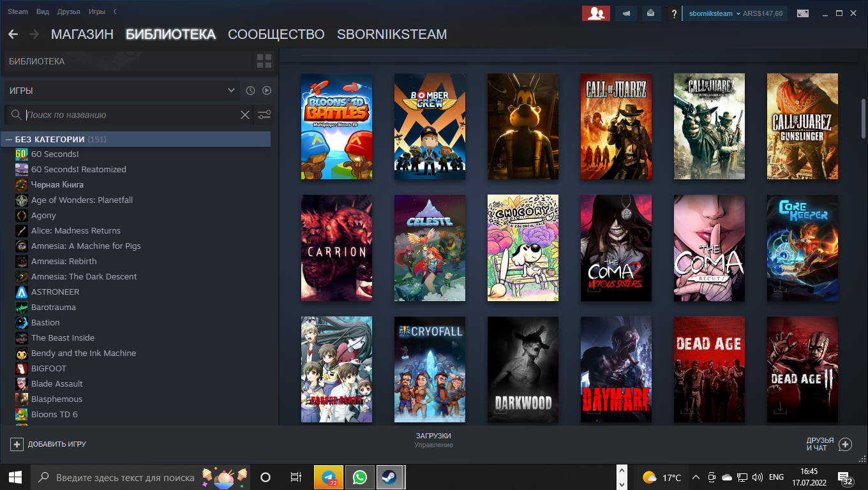
Task: Open the ИГРЫ filter dropdown
Action: tap(122, 91)
